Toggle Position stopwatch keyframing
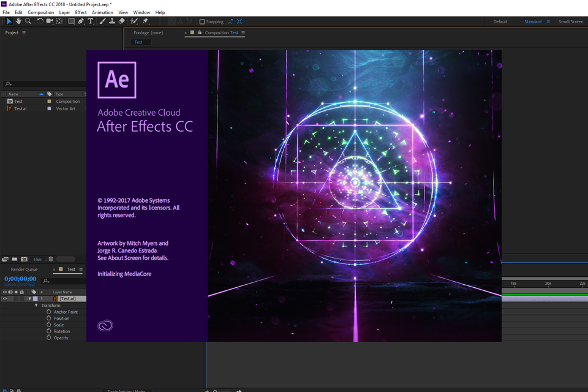This screenshot has height=392, width=588. pyautogui.click(x=49, y=318)
